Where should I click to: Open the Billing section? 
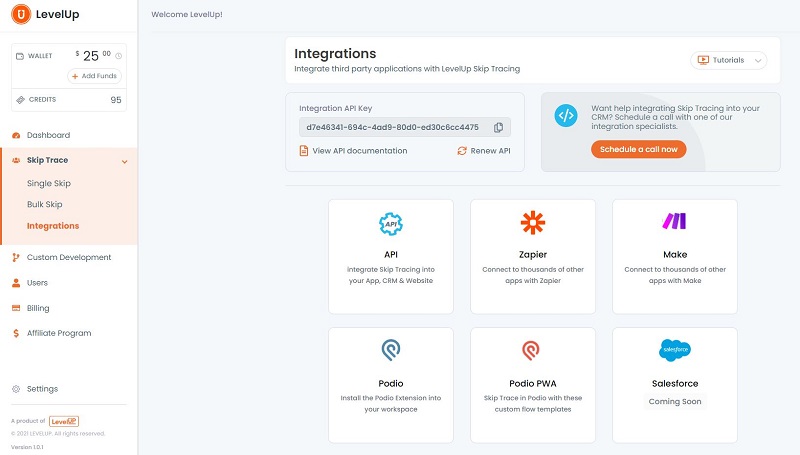(38, 308)
